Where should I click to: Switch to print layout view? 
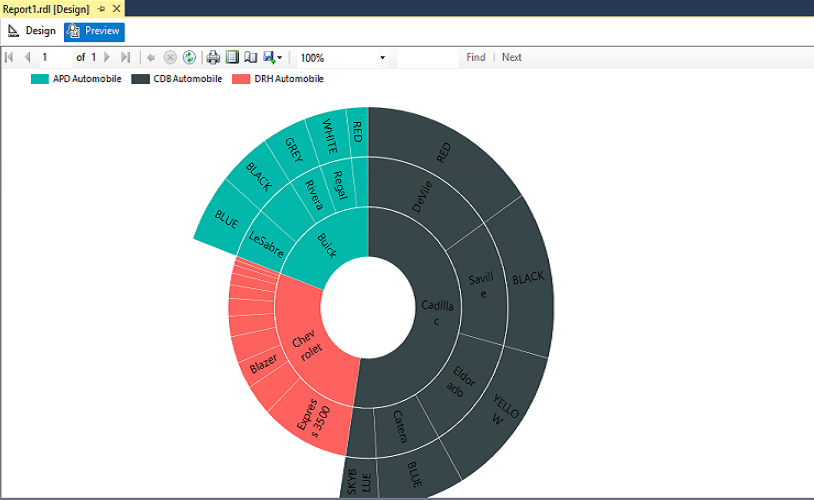(x=233, y=57)
